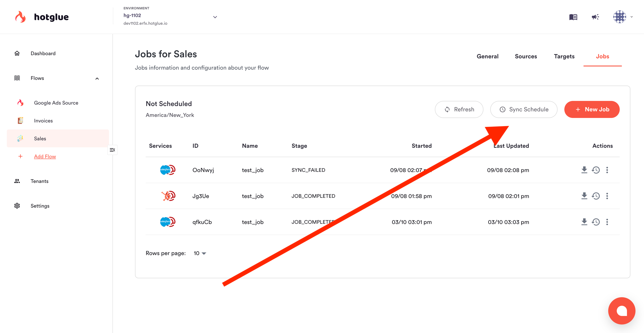Expand the environment hg-1102 selector
The image size is (644, 333).
[x=215, y=17]
